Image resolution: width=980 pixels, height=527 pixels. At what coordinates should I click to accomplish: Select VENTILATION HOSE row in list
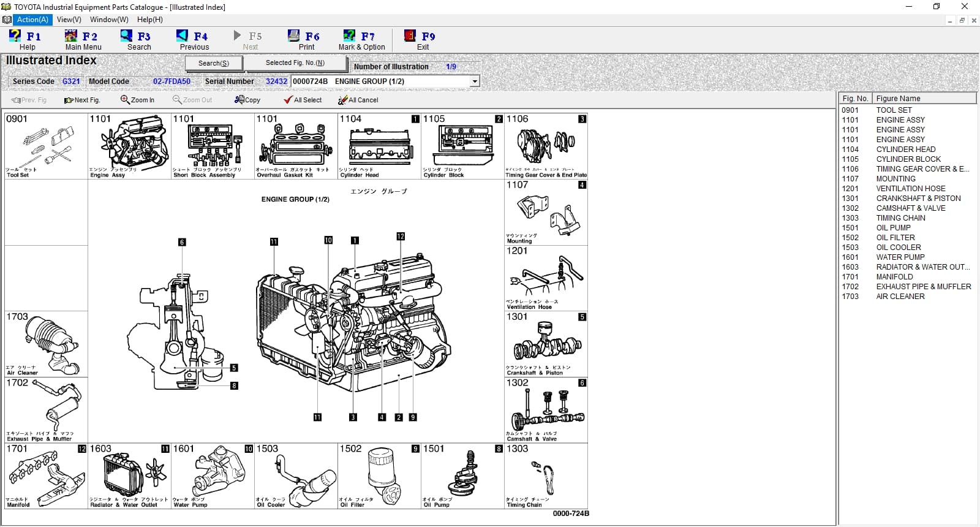click(907, 189)
